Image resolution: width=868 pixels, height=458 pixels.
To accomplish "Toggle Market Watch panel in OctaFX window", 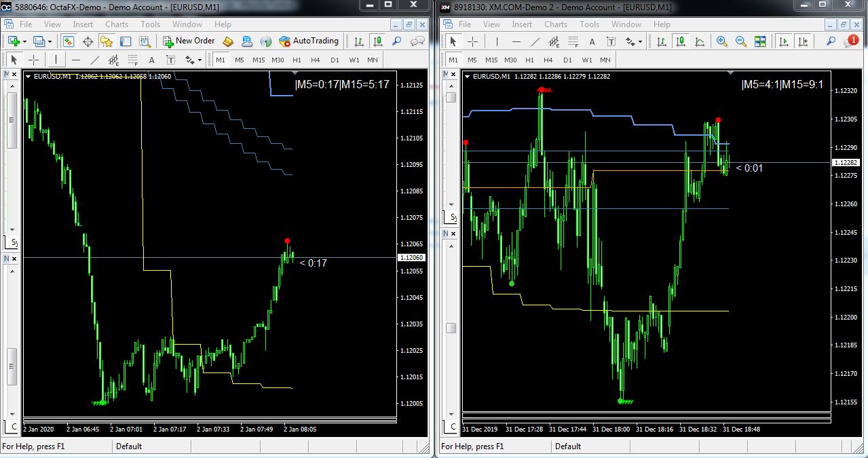I will tap(69, 41).
